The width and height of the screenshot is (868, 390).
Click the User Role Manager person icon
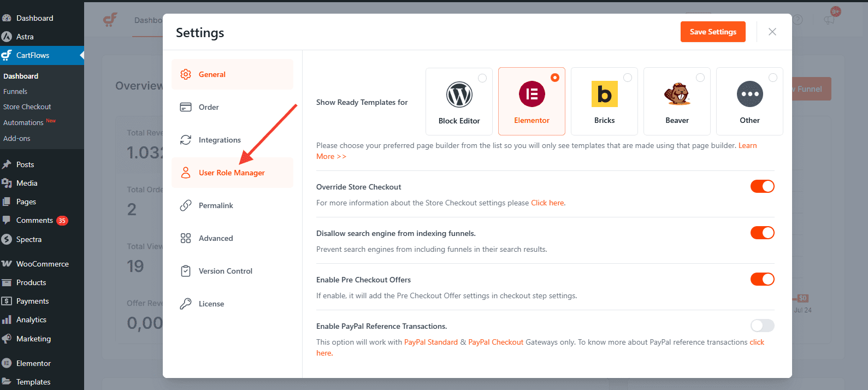pyautogui.click(x=186, y=173)
